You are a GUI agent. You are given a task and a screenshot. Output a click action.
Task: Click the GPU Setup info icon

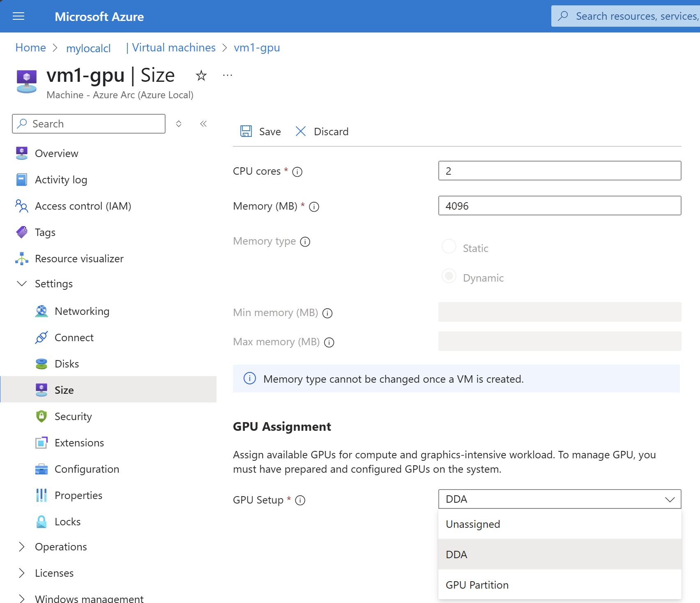[300, 500]
